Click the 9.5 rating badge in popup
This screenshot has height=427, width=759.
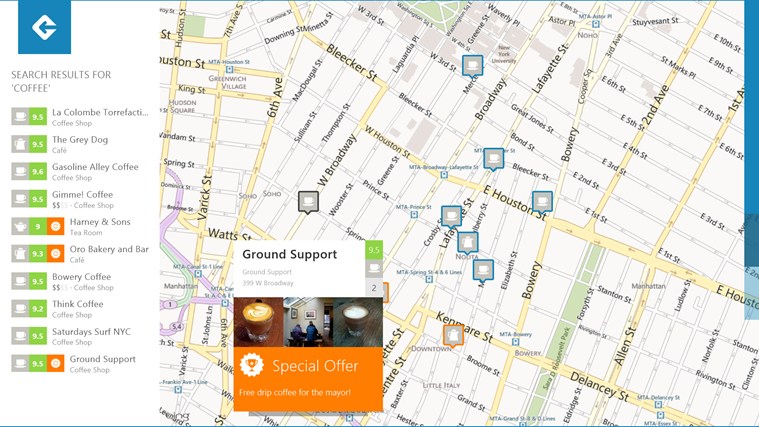tap(374, 250)
